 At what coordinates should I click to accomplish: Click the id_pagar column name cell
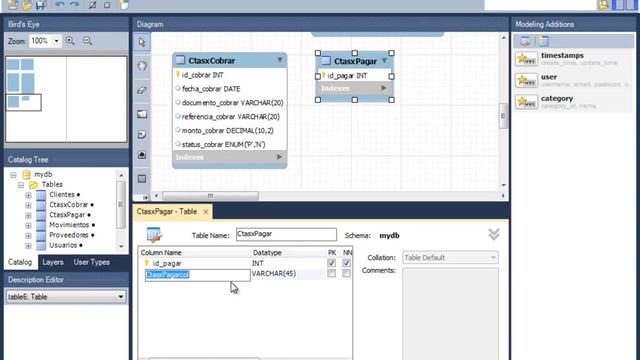[167, 263]
